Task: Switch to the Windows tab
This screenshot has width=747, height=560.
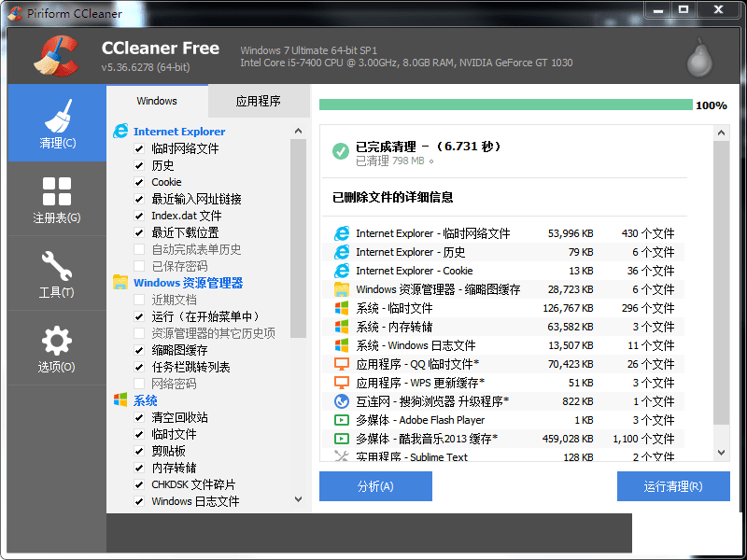Action: point(157,101)
